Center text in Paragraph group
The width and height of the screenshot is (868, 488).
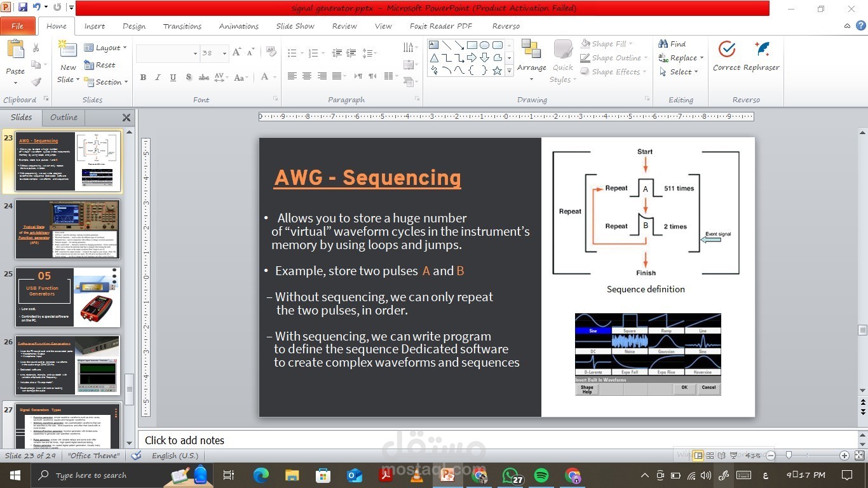[307, 76]
